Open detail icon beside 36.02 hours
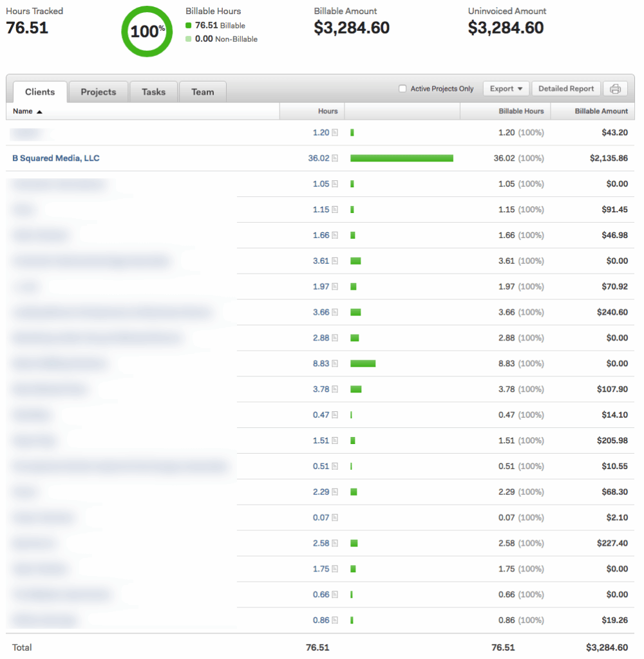The height and width of the screenshot is (659, 644). pos(335,158)
